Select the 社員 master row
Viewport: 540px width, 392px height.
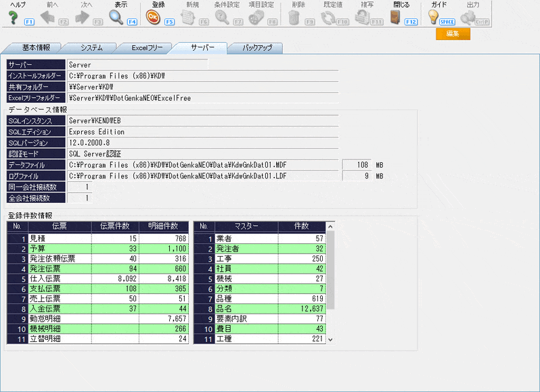[x=260, y=268]
